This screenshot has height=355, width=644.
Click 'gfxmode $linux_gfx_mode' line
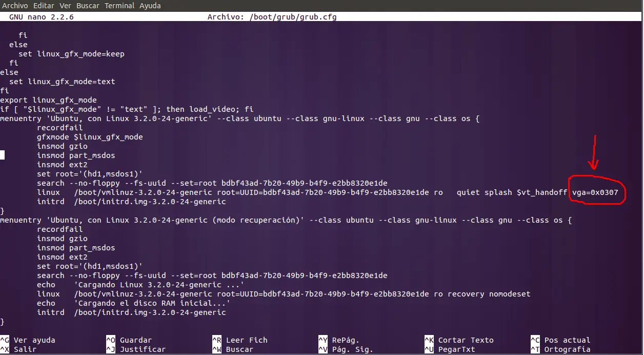90,137
